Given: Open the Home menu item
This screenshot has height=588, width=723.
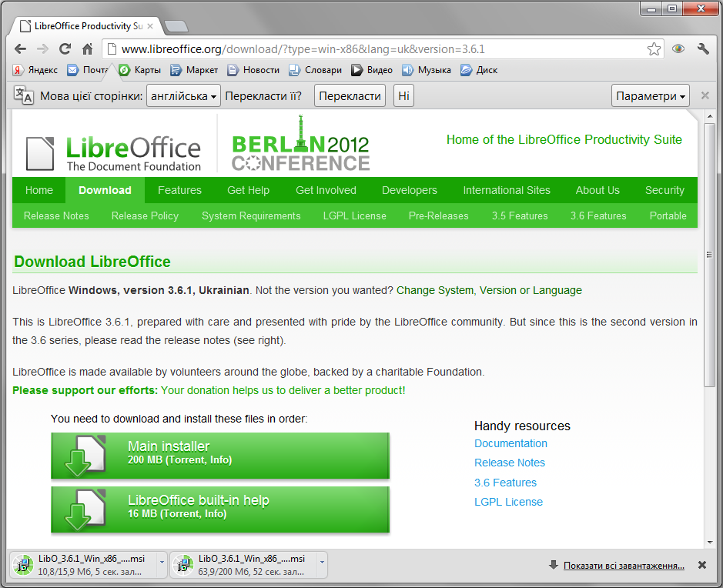Looking at the screenshot, I should (x=39, y=190).
